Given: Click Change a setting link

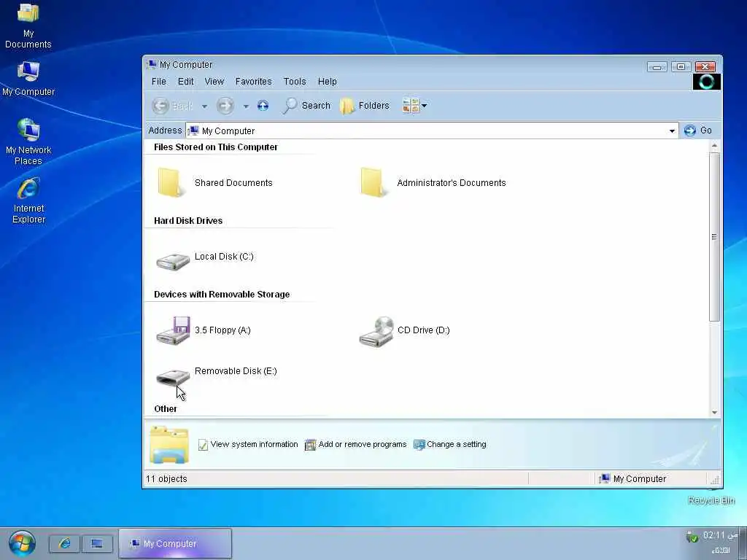Looking at the screenshot, I should (x=450, y=444).
